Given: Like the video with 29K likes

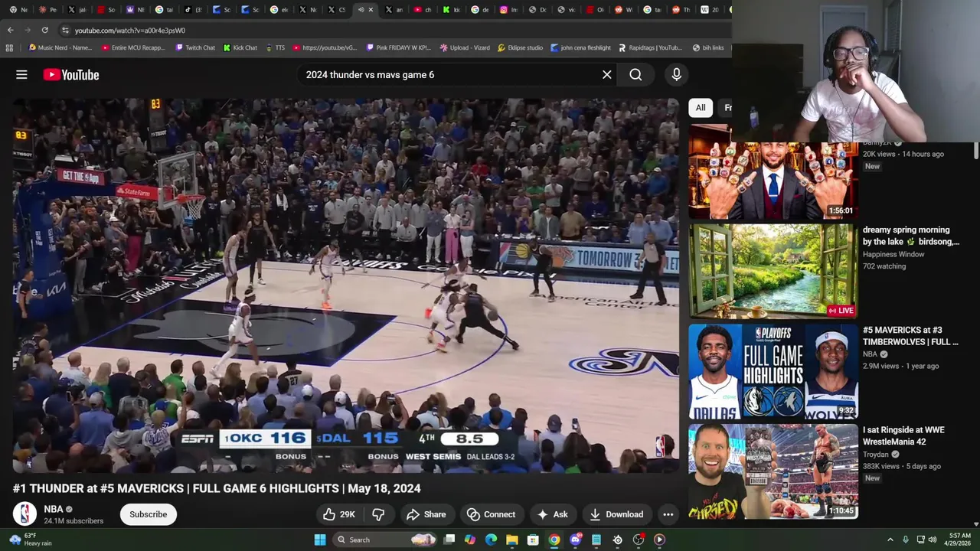Looking at the screenshot, I should (338, 514).
